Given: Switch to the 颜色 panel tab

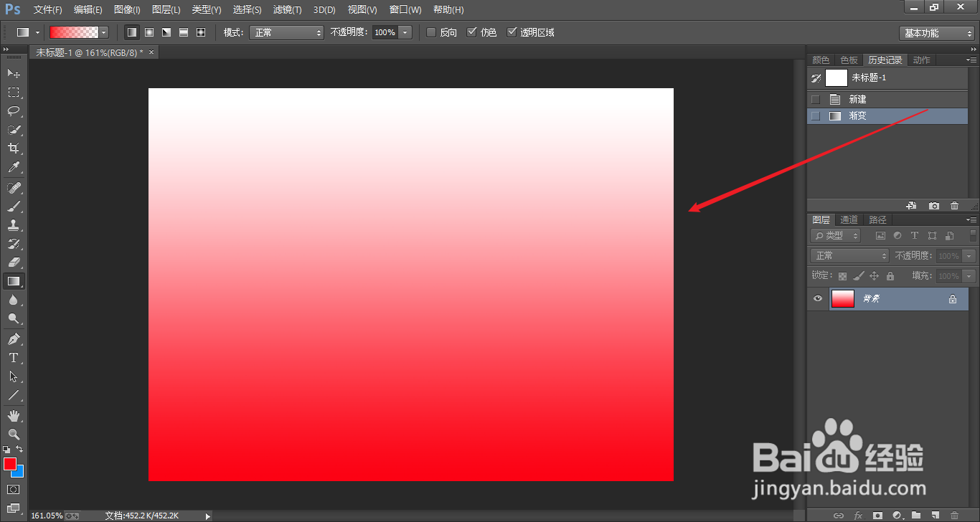Looking at the screenshot, I should click(821, 60).
